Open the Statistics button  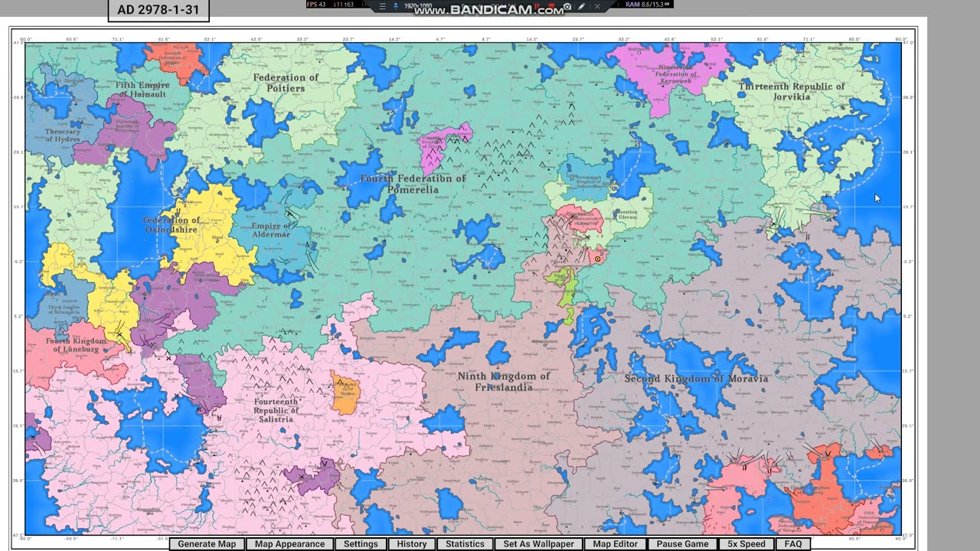click(x=465, y=544)
